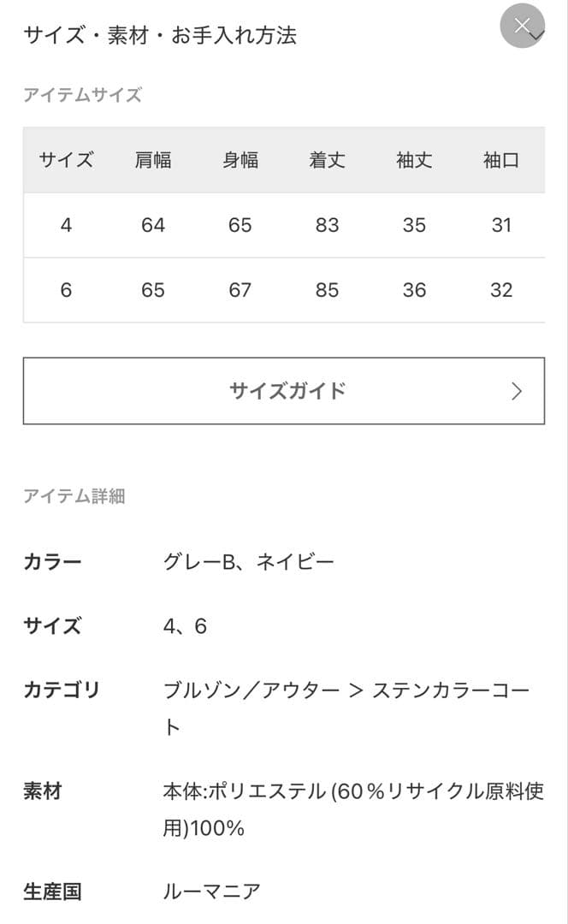Image resolution: width=568 pixels, height=924 pixels.
Task: Click the アイテム詳細 section heading
Action: [75, 495]
